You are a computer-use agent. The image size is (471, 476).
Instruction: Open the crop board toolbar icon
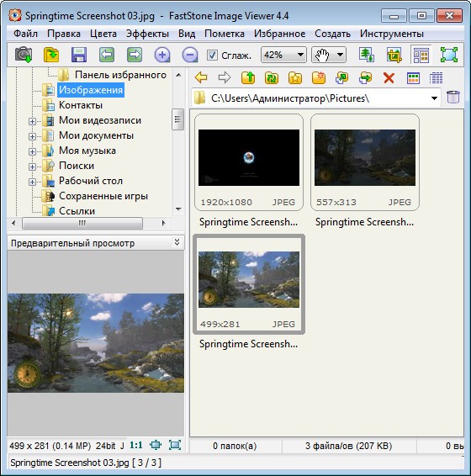pyautogui.click(x=394, y=55)
